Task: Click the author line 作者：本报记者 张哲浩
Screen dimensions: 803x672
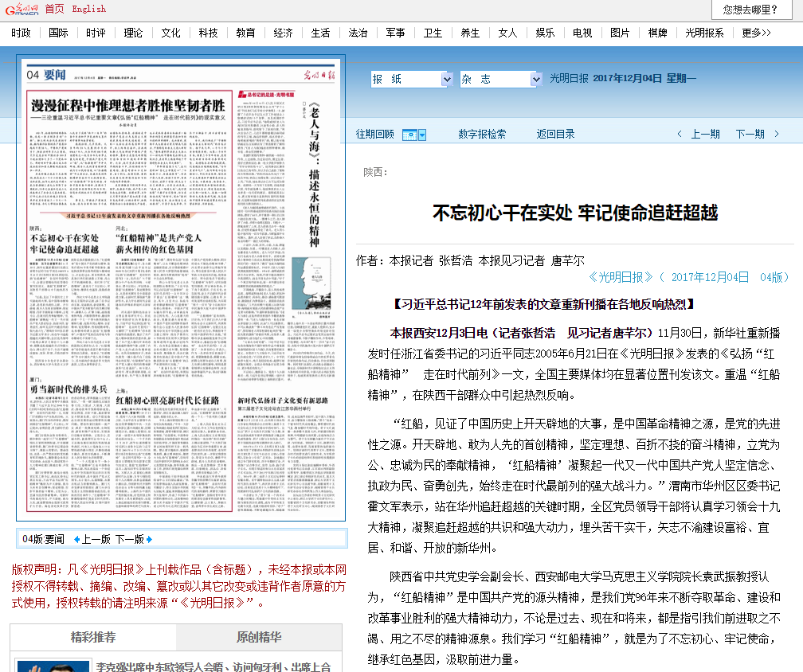Action: point(470,260)
